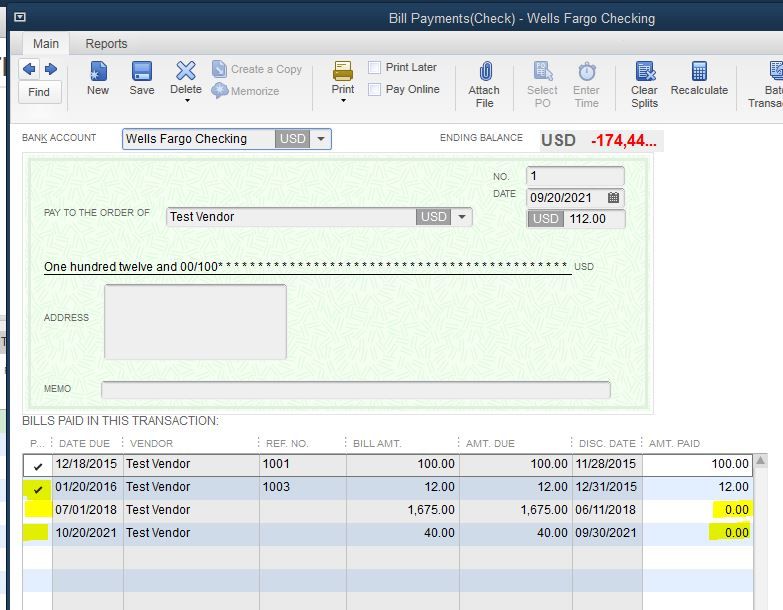The width and height of the screenshot is (783, 610).
Task: Click the Find button
Action: tap(39, 92)
